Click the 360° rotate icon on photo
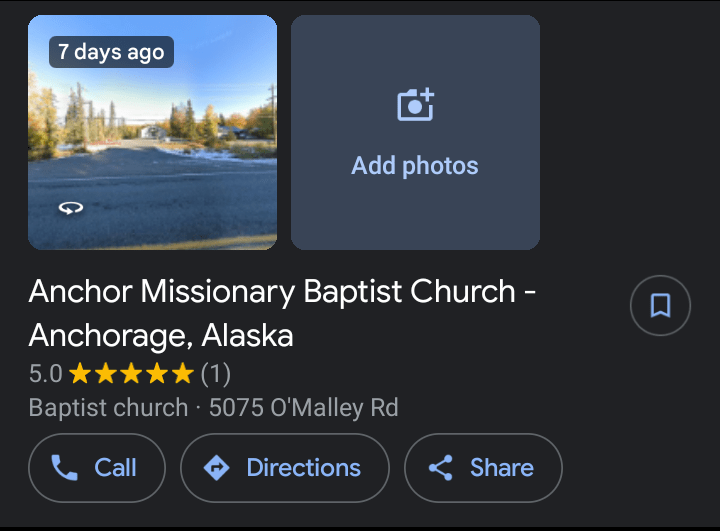This screenshot has width=720, height=531. click(x=70, y=208)
